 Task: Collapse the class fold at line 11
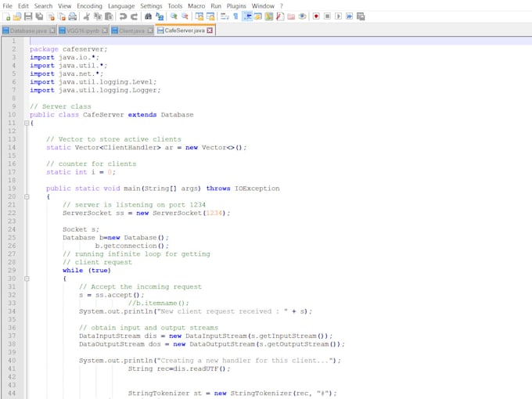pos(27,123)
